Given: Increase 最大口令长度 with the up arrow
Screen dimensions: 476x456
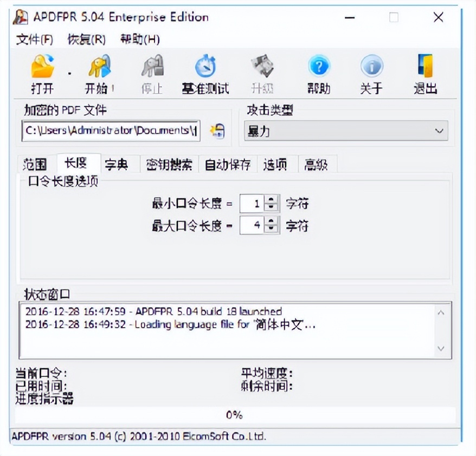Looking at the screenshot, I should point(271,221).
